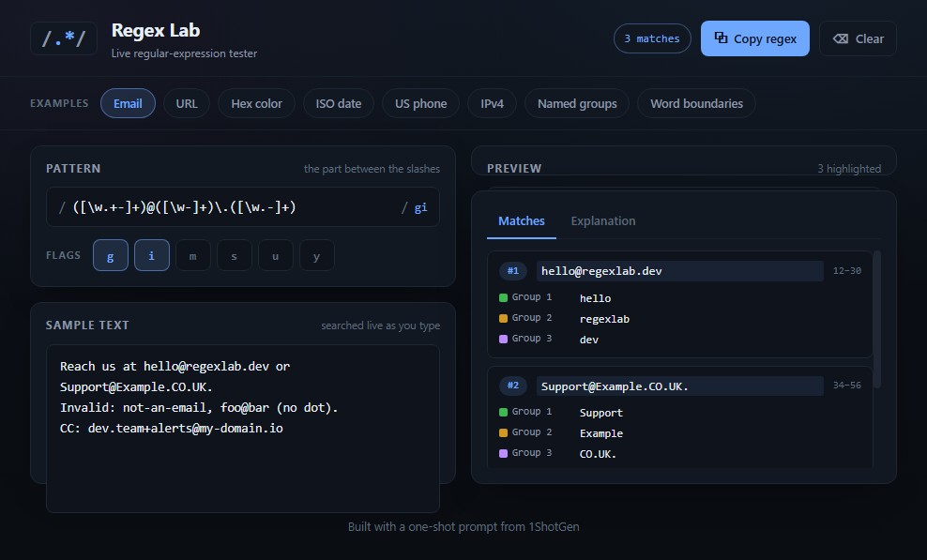Apply the IPv4 example
Viewport: 927px width, 560px height.
coord(492,103)
